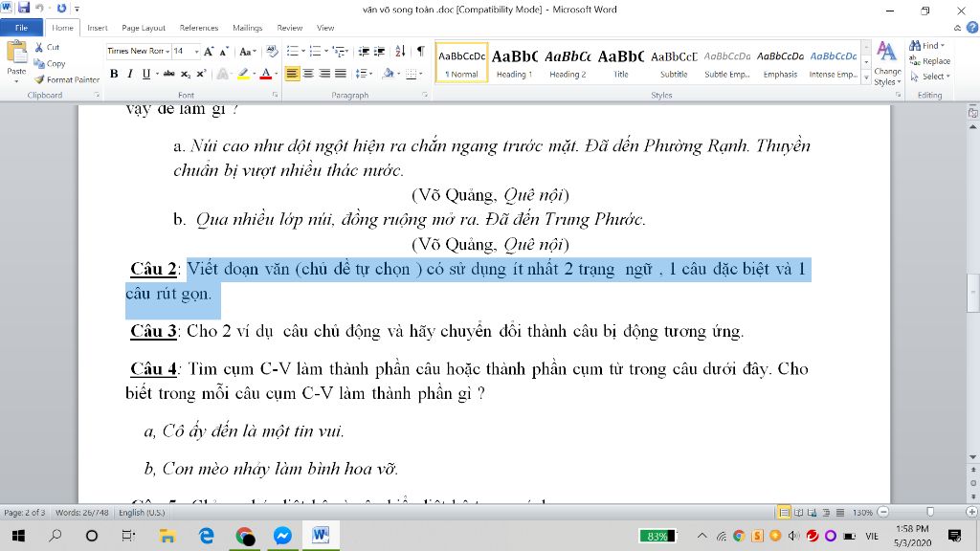Open the Change Styles dropdown
980x551 pixels.
(887, 64)
